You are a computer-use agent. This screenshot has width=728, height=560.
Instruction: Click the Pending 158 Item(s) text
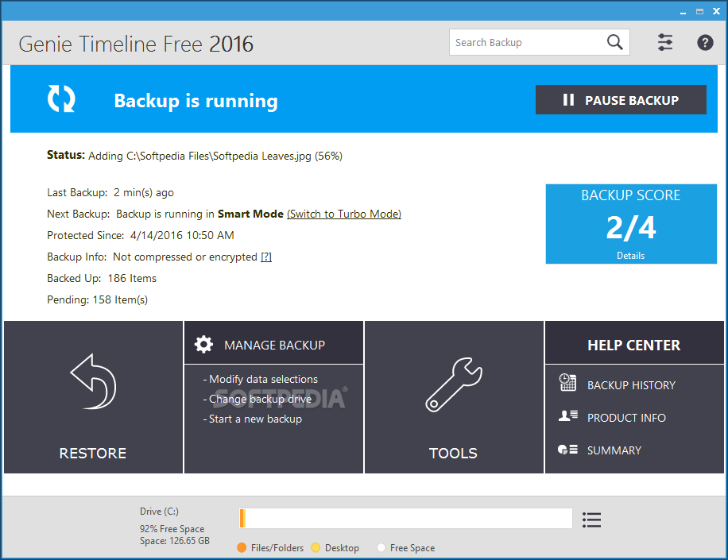tap(98, 299)
